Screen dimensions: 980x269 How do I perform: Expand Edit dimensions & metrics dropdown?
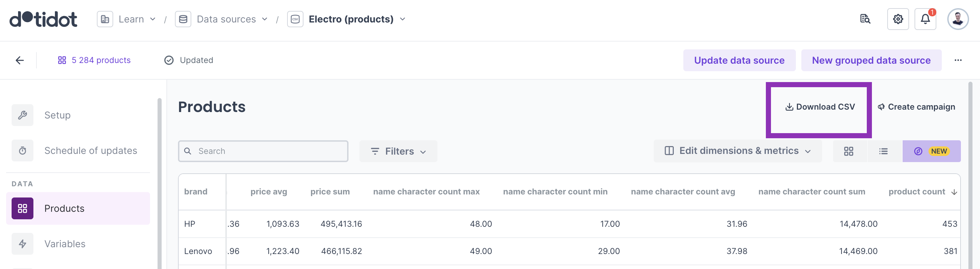[x=737, y=151]
